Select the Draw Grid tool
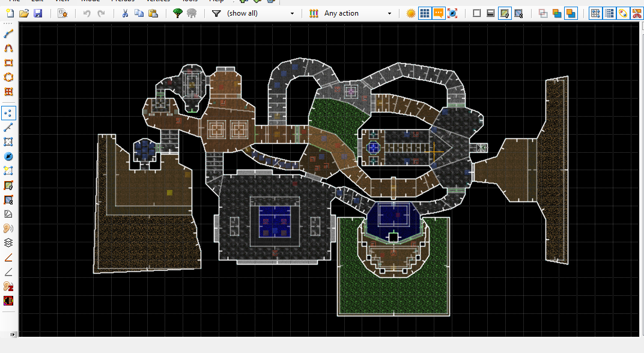Screen dimensions: 644x353 tap(8, 91)
